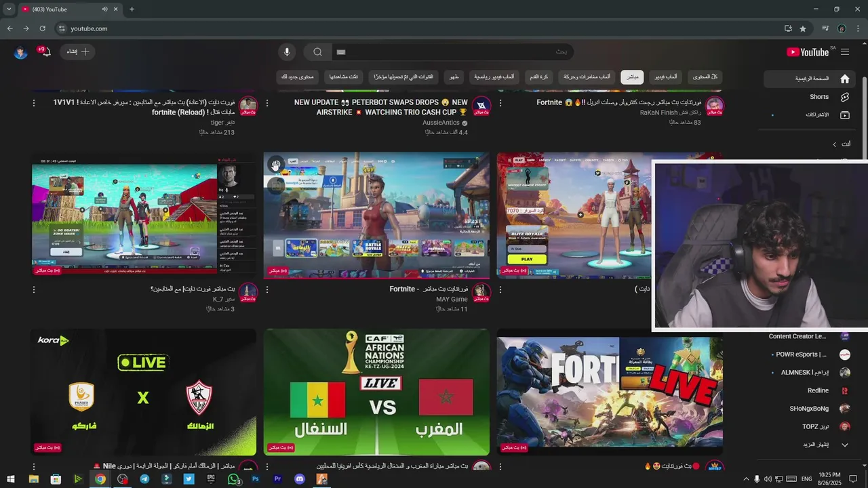Open the Fortnite LIVE Halo thumbnail

(610, 392)
